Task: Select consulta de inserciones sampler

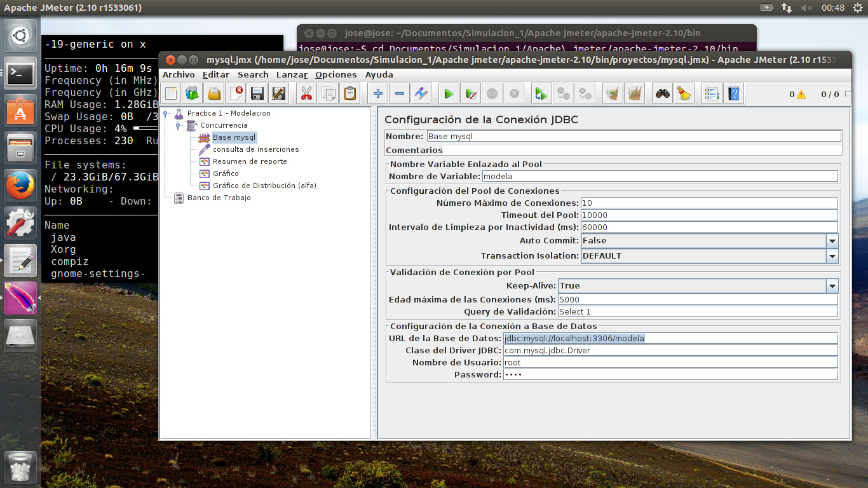Action: coord(255,149)
